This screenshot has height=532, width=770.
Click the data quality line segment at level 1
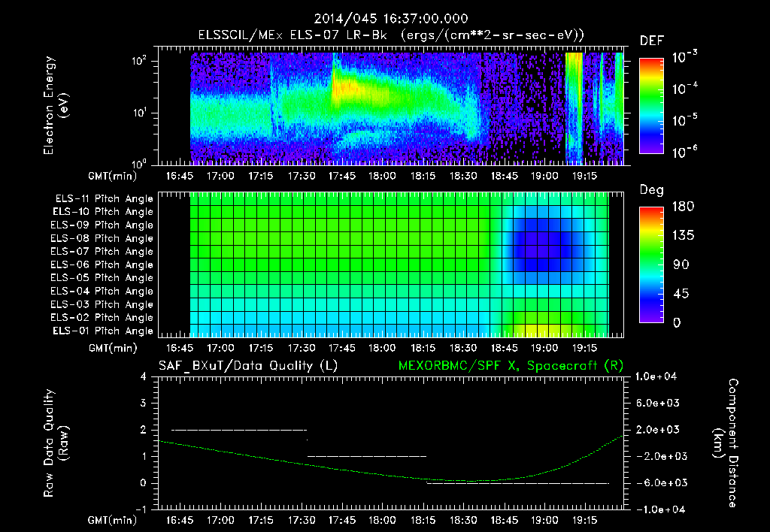pos(367,456)
